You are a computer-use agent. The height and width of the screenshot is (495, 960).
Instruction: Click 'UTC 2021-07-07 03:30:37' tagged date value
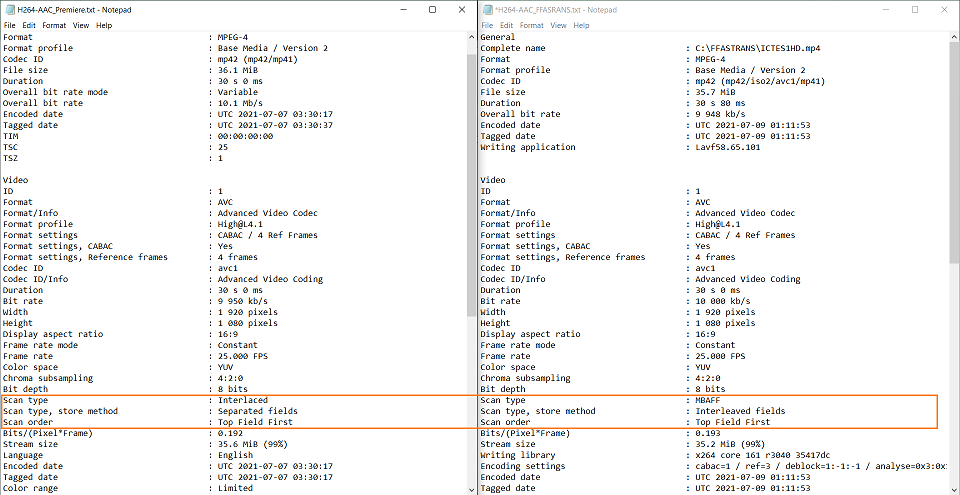point(276,125)
